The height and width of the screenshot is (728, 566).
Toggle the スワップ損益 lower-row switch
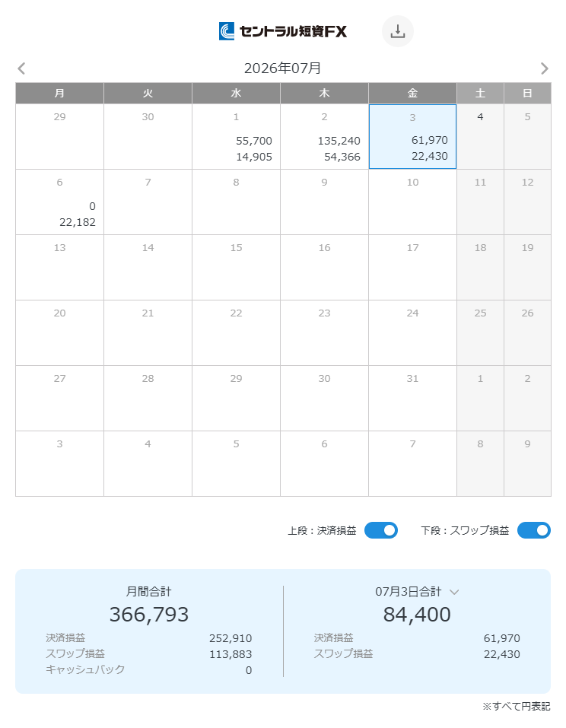[x=533, y=530]
